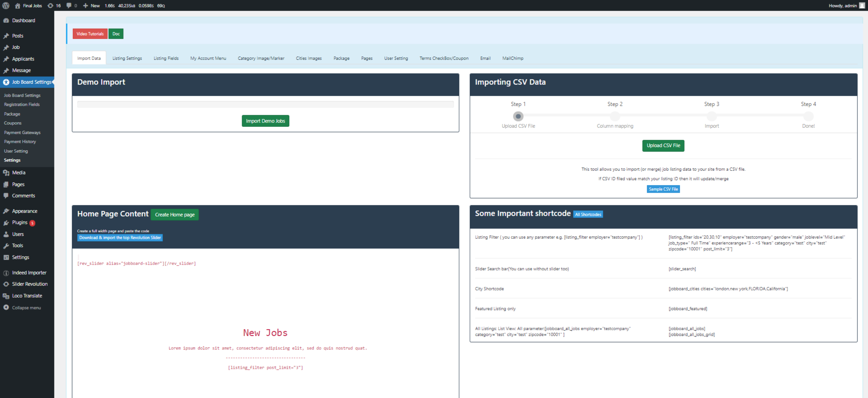Click the Step 3 Import marker

[711, 116]
